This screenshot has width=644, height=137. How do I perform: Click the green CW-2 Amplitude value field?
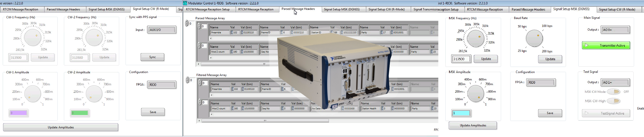[x=80, y=113]
